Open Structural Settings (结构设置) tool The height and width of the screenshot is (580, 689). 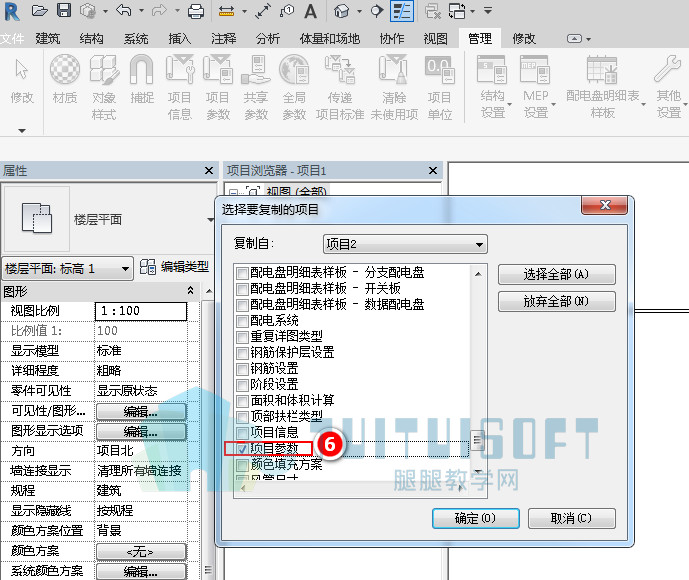[493, 86]
